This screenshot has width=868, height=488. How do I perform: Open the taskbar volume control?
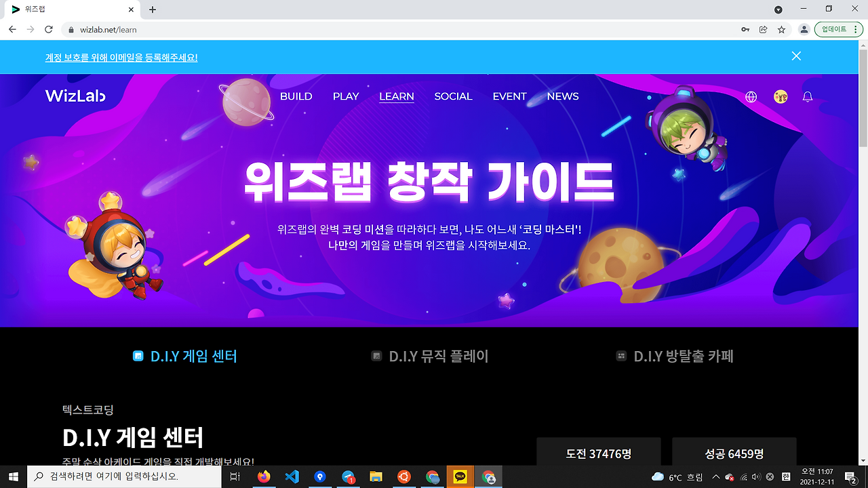pyautogui.click(x=757, y=477)
